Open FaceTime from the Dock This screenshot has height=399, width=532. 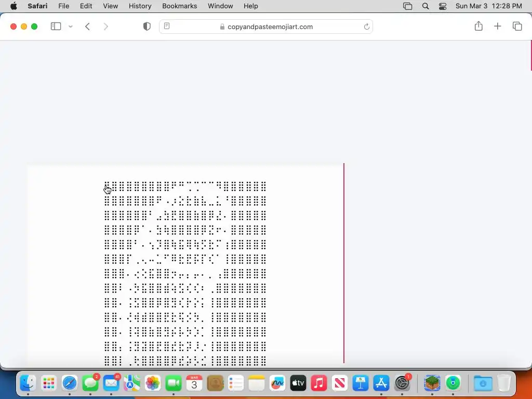click(x=174, y=383)
